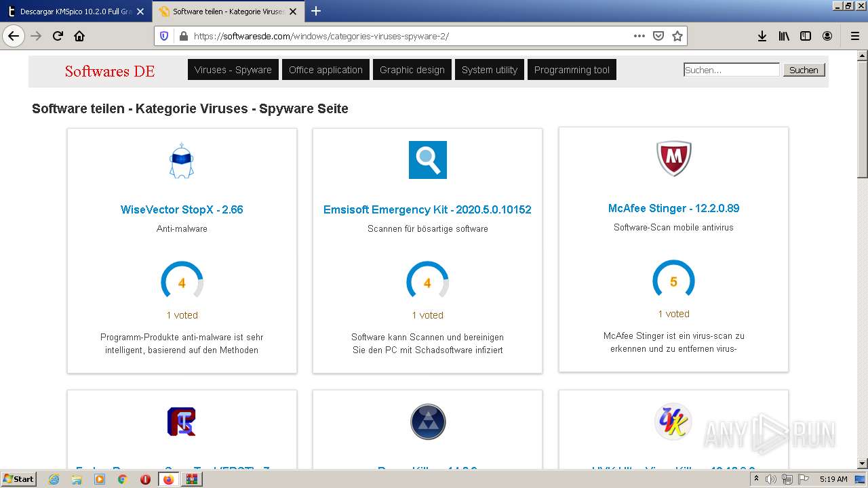
Task: Click McAfee Stinger shield icon
Action: 673,159
